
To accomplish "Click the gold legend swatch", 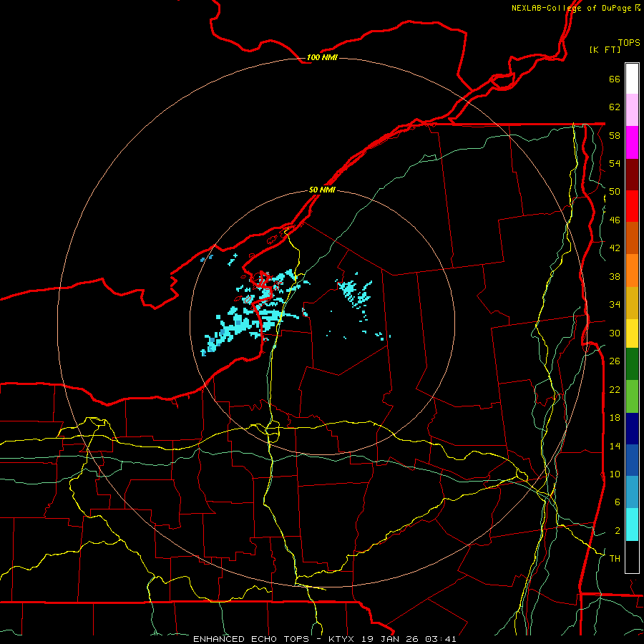I will [x=632, y=303].
